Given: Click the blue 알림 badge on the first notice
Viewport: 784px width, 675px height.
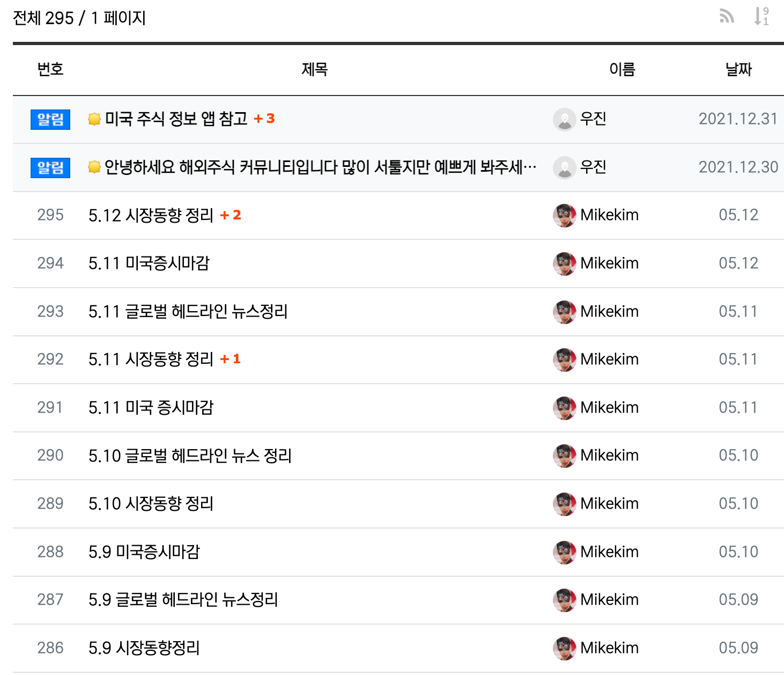Looking at the screenshot, I should click(50, 119).
